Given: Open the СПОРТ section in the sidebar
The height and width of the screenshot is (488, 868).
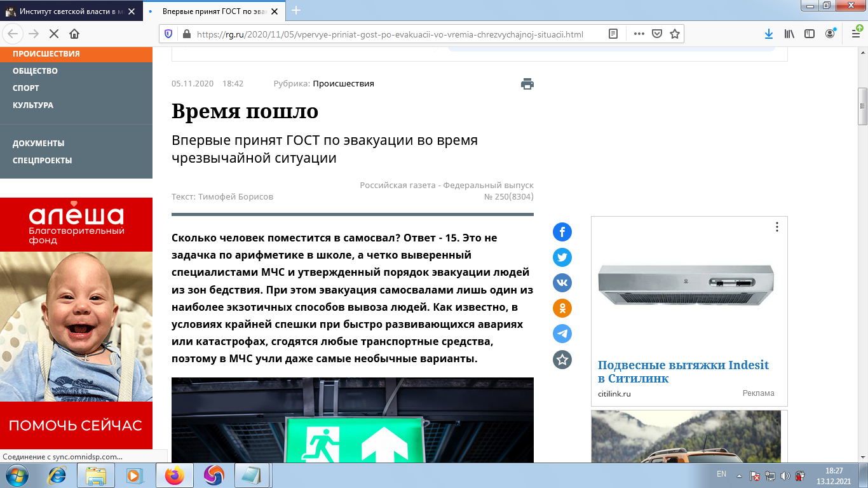Looking at the screenshot, I should point(24,88).
